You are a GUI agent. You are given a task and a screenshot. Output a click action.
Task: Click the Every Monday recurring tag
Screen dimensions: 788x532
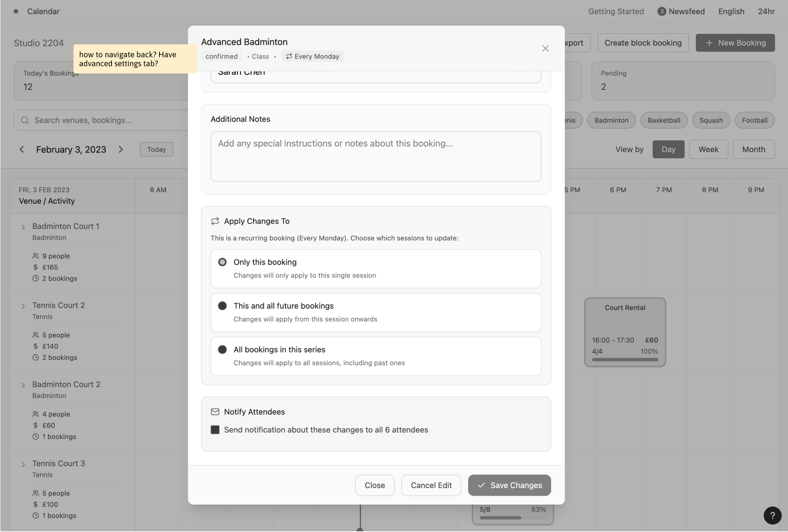(312, 57)
